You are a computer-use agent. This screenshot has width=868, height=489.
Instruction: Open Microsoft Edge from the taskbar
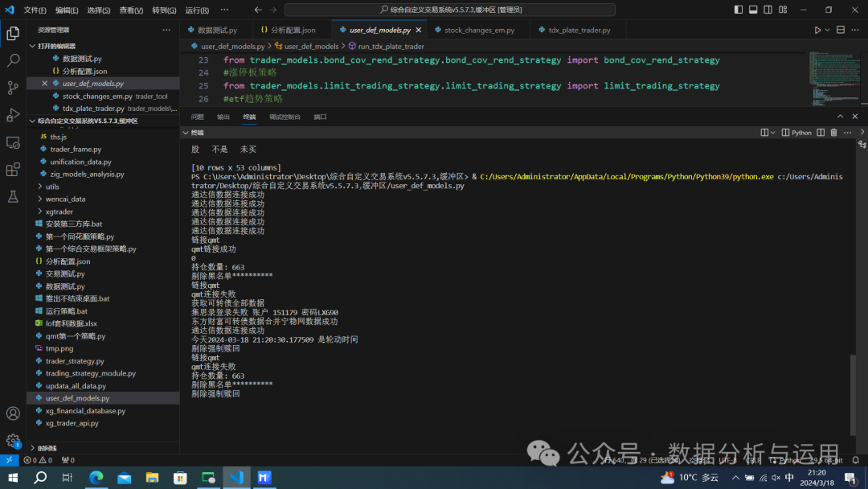coord(96,478)
